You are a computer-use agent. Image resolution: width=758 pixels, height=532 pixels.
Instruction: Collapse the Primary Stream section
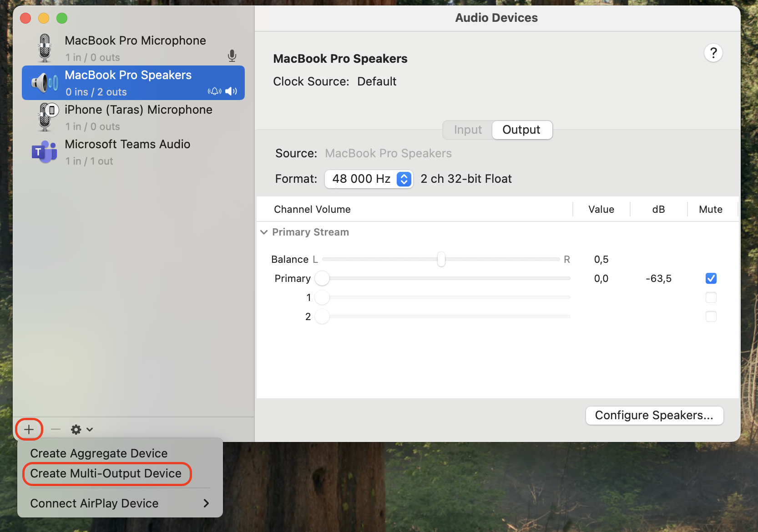coord(264,232)
